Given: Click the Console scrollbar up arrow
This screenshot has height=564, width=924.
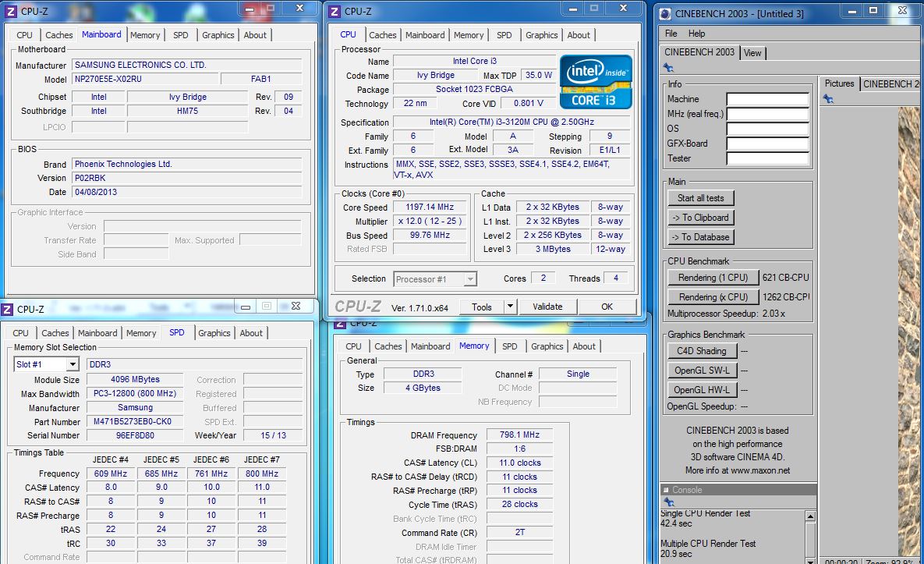Looking at the screenshot, I should 810,516.
